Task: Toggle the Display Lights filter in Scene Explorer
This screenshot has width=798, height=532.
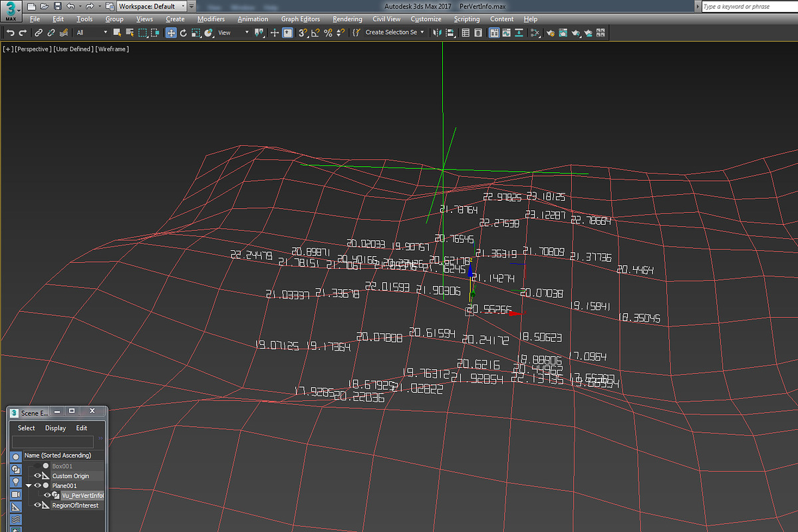Action: point(15,482)
